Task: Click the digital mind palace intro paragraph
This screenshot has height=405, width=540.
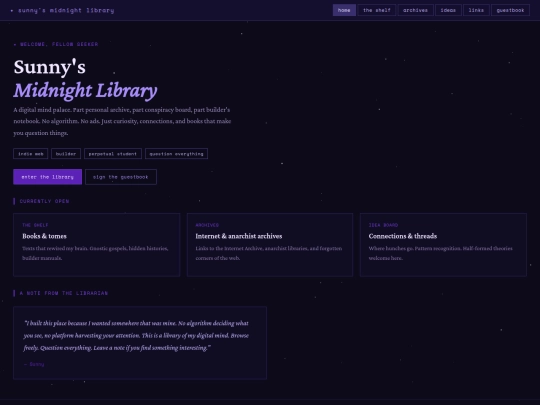Action: (x=122, y=121)
